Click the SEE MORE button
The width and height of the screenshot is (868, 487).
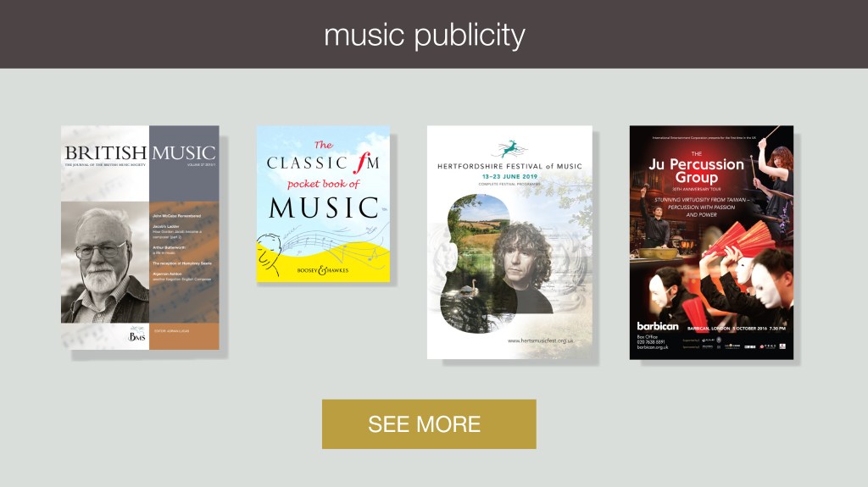point(429,424)
